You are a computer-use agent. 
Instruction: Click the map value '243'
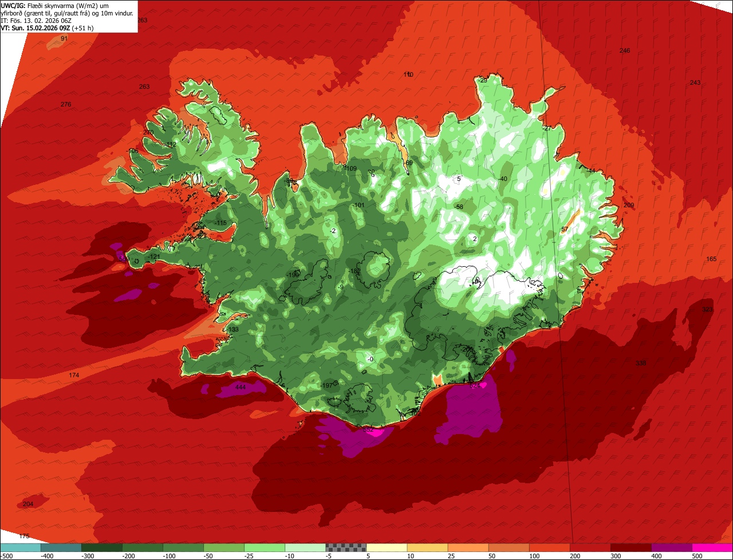(695, 83)
